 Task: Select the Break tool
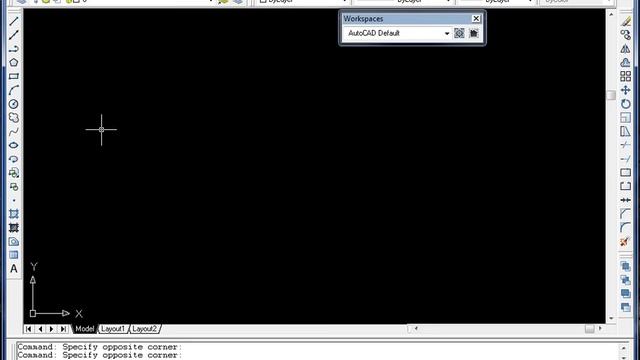[x=625, y=187]
